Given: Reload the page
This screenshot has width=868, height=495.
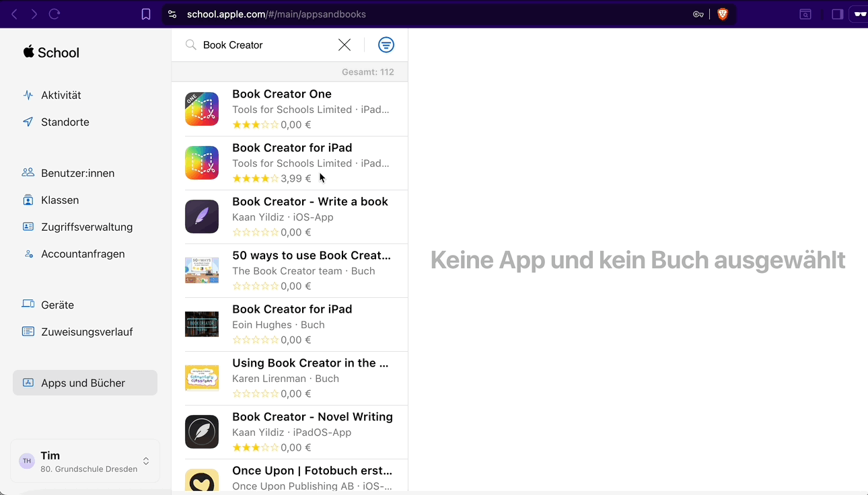Looking at the screenshot, I should 55,14.
